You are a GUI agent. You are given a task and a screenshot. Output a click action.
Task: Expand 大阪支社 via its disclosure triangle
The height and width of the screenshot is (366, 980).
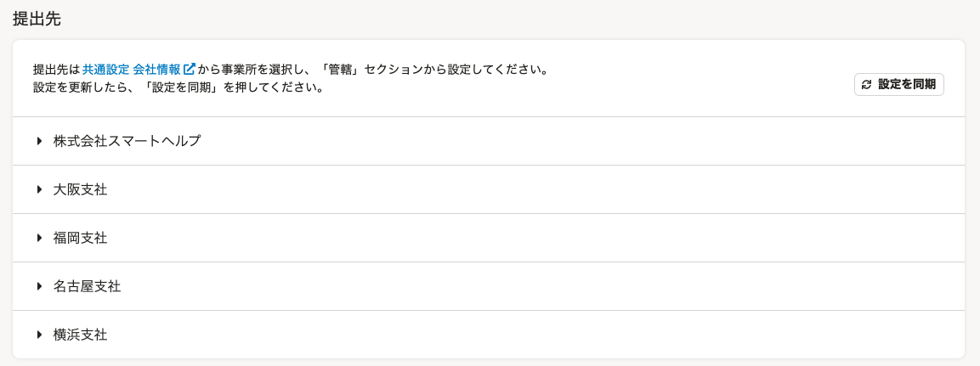[x=39, y=189]
